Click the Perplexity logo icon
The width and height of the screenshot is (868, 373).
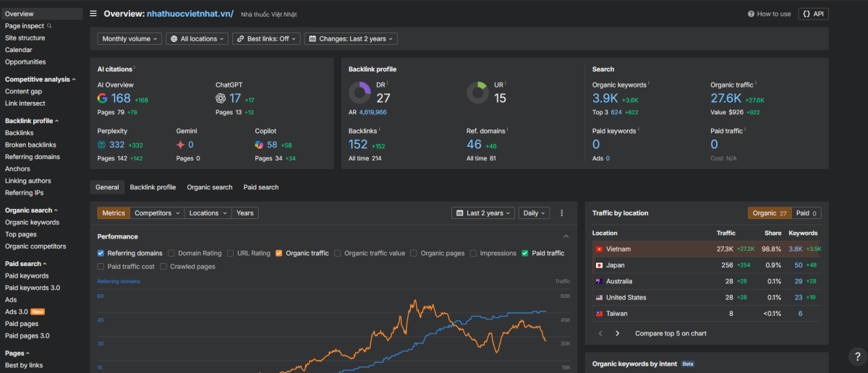[102, 145]
